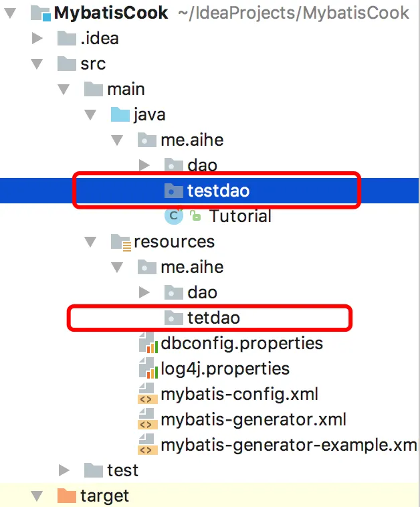The image size is (420, 507).
Task: Expand the dao package under java
Action: (144, 165)
